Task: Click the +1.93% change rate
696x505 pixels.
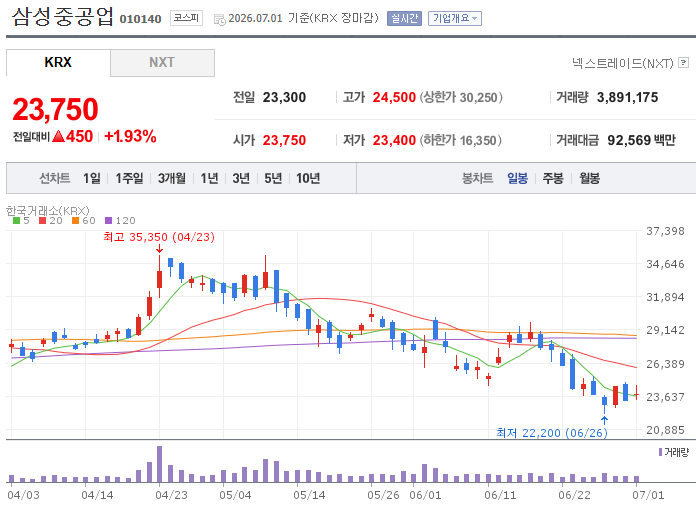Action: 130,136
